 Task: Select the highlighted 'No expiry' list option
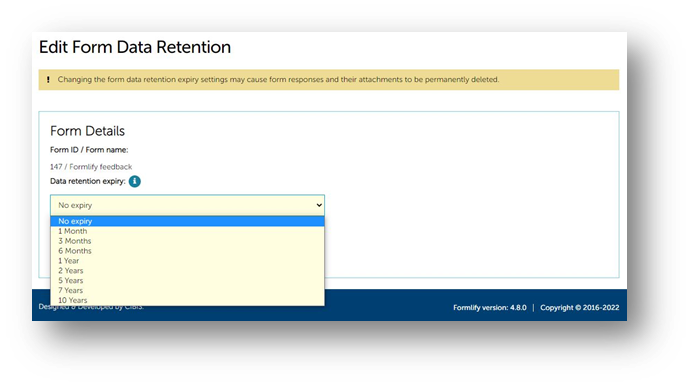click(188, 221)
